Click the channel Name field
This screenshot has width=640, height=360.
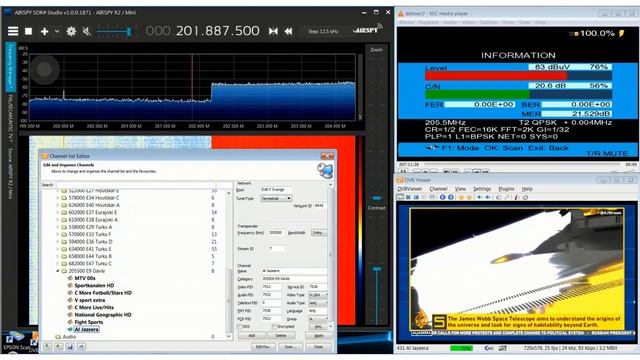coord(294,271)
